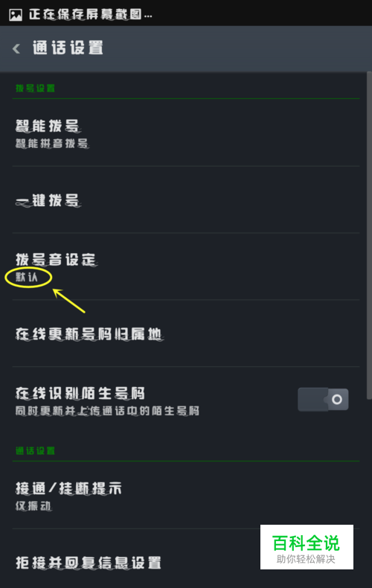Tap 智能拼音拨号 subtitle
This screenshot has width=372, height=588.
point(52,143)
